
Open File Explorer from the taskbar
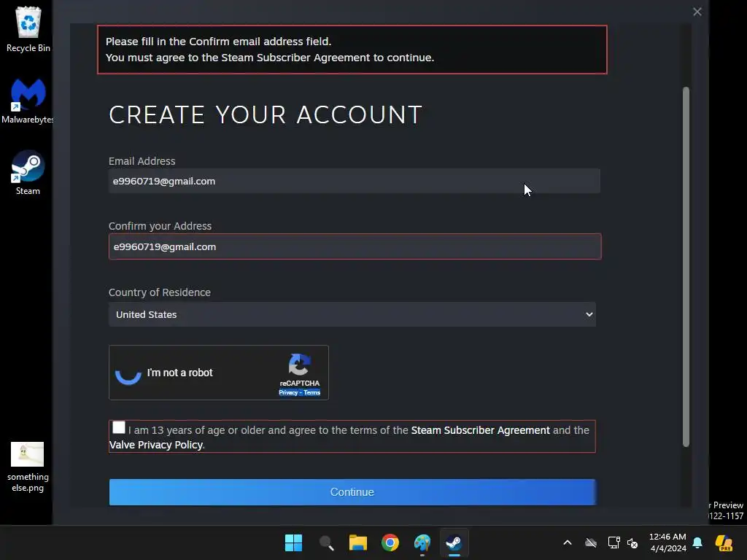pos(357,542)
